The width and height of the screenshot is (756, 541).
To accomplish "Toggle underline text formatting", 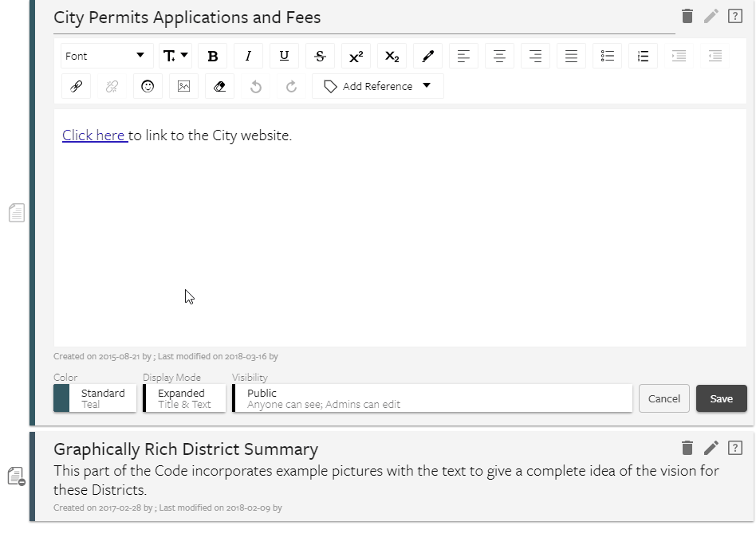I will tap(284, 56).
